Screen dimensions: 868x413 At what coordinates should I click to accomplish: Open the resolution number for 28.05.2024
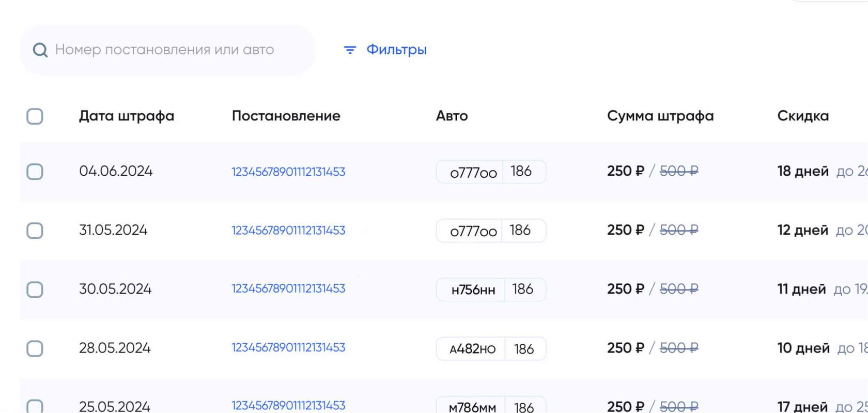(288, 348)
